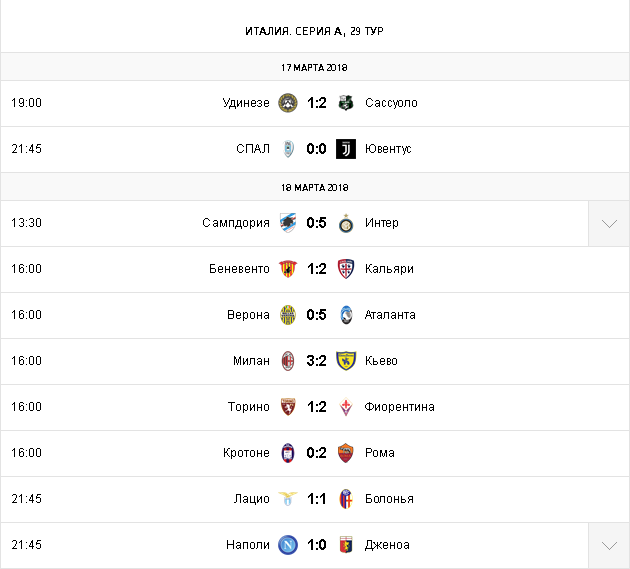
Task: Click the Serie A round 29 header
Action: (314, 31)
